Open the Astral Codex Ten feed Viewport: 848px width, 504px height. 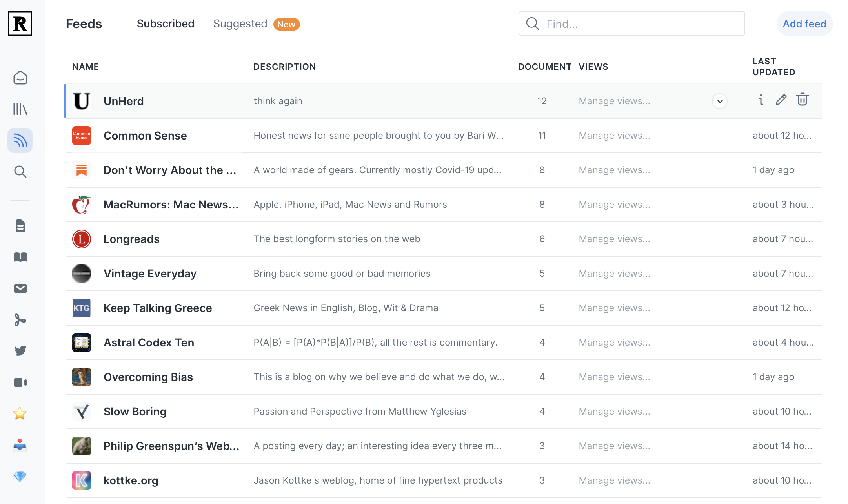click(149, 343)
